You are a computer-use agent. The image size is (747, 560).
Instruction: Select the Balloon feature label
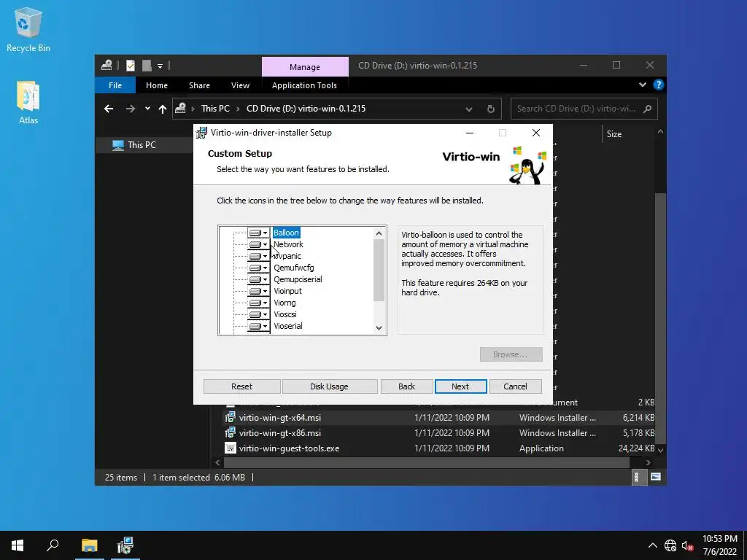click(x=286, y=233)
